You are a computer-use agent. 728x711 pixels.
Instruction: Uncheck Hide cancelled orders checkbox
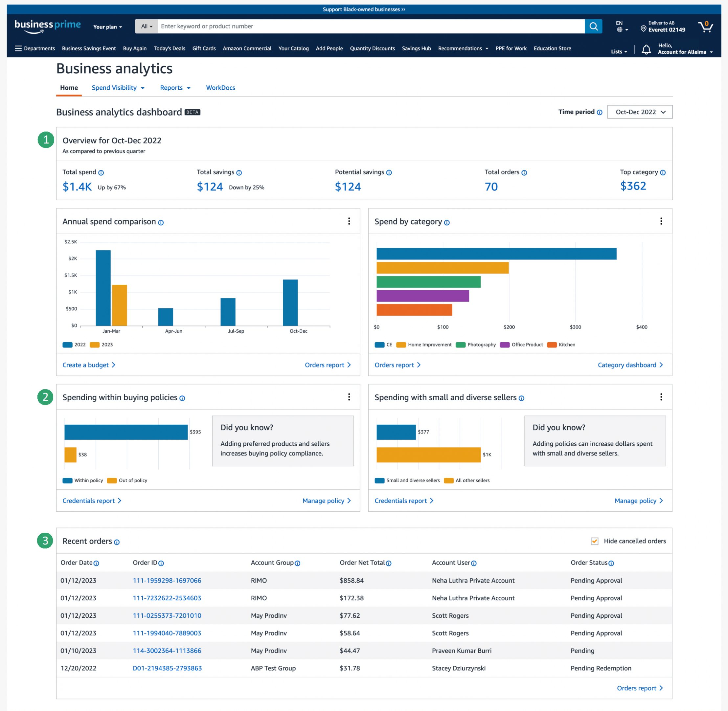[x=594, y=541]
